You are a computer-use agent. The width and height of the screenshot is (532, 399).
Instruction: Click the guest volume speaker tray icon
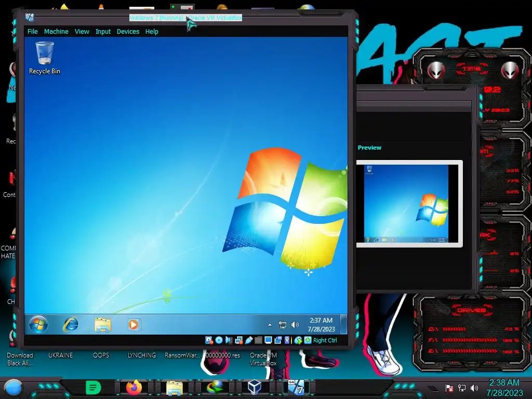click(295, 325)
